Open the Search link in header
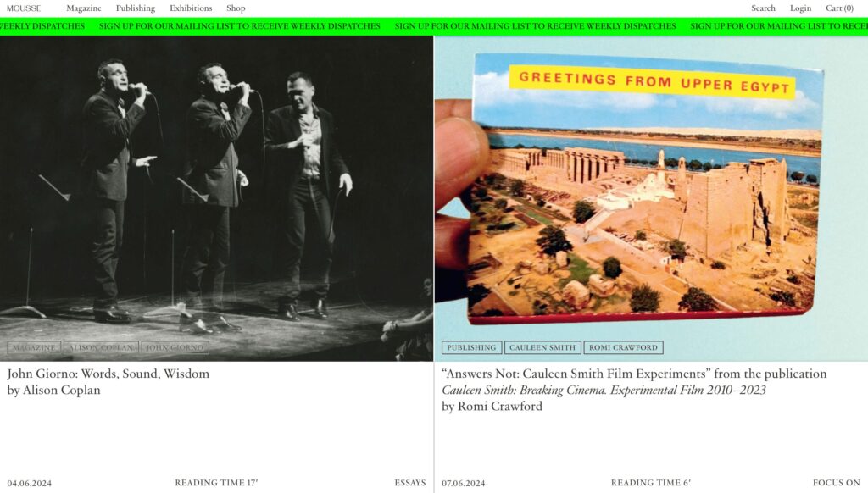 tap(763, 8)
